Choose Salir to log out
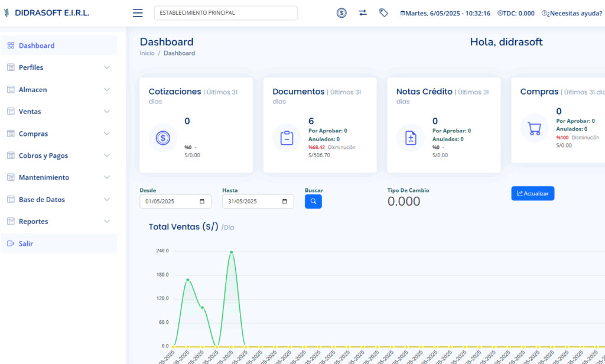 tap(26, 243)
